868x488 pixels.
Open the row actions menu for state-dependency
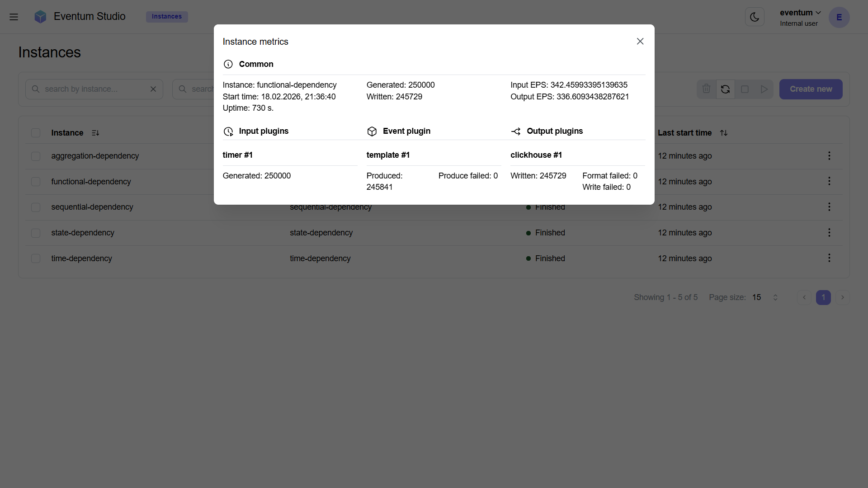[x=829, y=232]
